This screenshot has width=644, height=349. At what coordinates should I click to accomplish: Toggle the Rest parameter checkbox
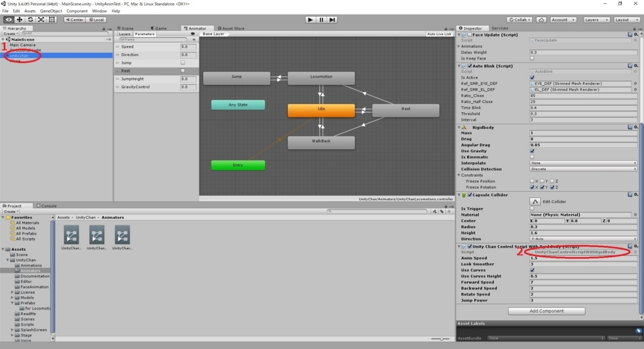tap(183, 70)
